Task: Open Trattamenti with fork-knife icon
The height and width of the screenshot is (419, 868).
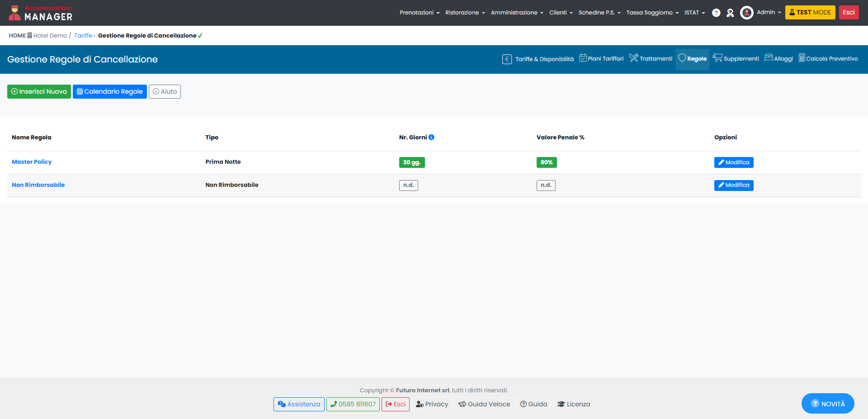Action: pos(651,59)
